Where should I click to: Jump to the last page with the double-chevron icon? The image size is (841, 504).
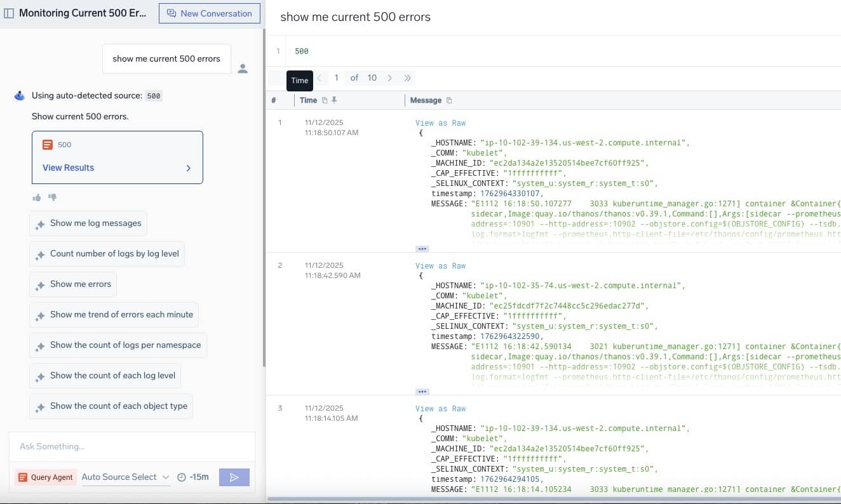tap(408, 77)
